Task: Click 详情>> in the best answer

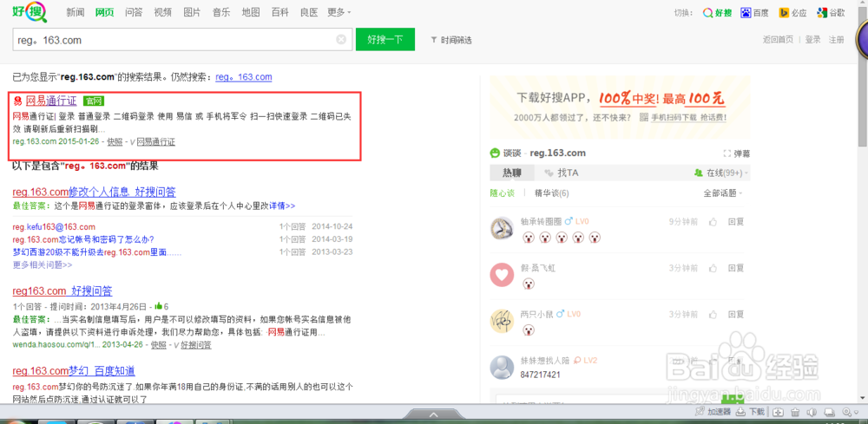Action: pos(282,205)
